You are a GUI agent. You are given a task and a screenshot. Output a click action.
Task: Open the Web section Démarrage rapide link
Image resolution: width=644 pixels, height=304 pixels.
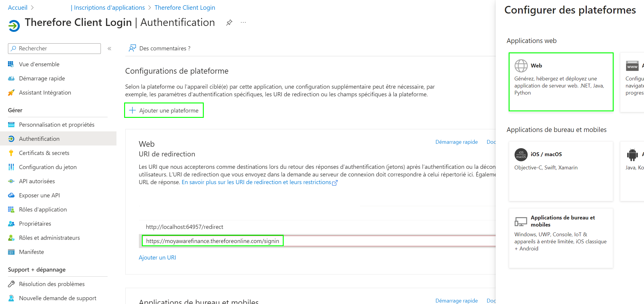(x=456, y=142)
